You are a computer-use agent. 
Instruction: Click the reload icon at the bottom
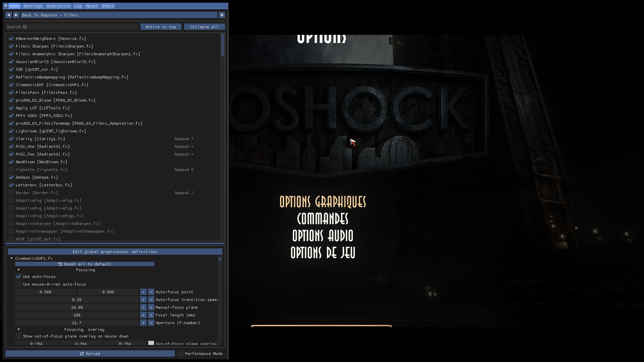coord(82,353)
